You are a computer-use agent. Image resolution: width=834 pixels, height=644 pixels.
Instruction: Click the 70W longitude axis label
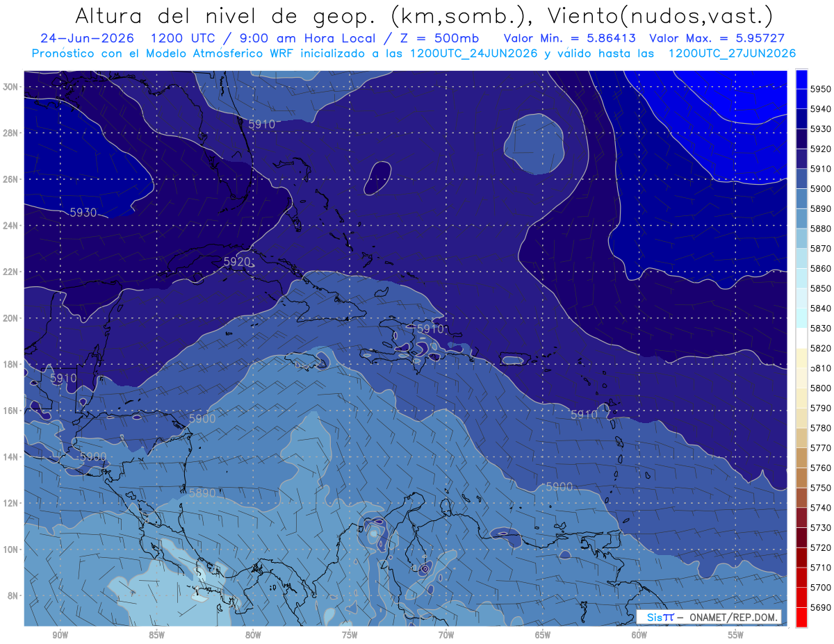pos(446,635)
